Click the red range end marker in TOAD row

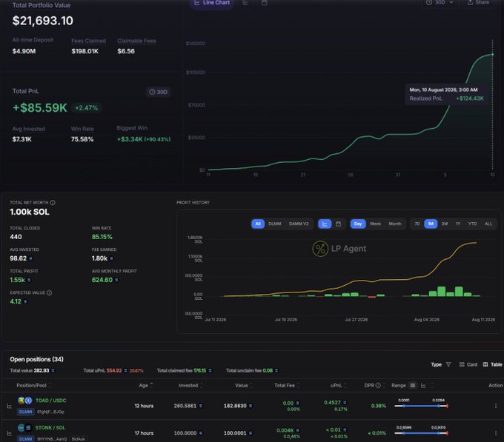point(447,406)
